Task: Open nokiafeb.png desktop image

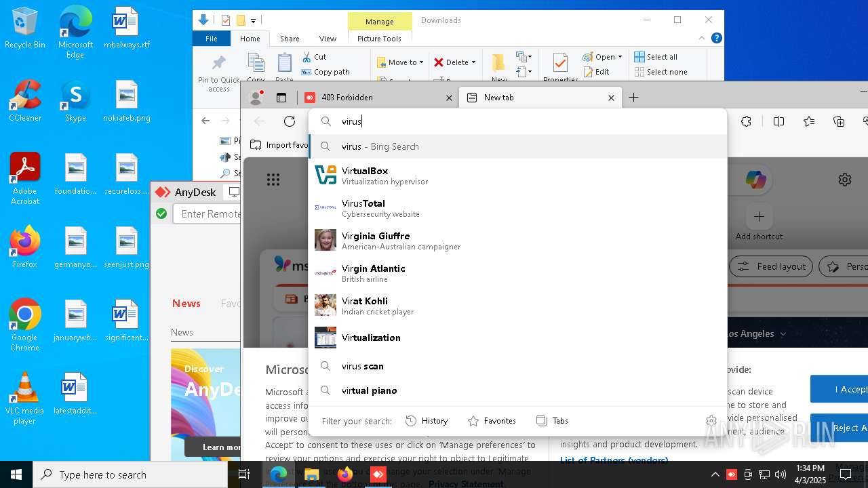Action: (127, 102)
